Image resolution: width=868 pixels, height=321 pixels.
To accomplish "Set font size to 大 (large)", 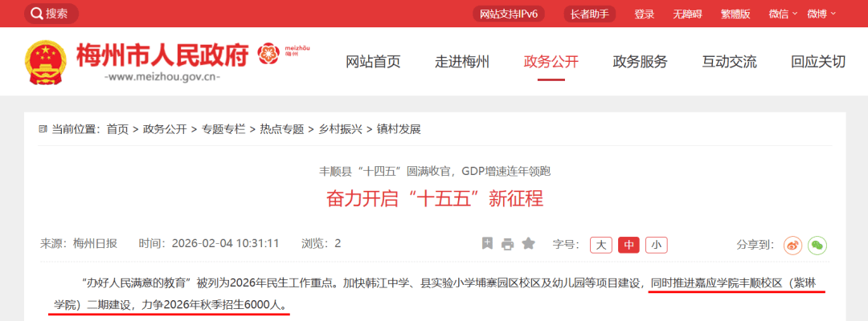I will point(600,245).
